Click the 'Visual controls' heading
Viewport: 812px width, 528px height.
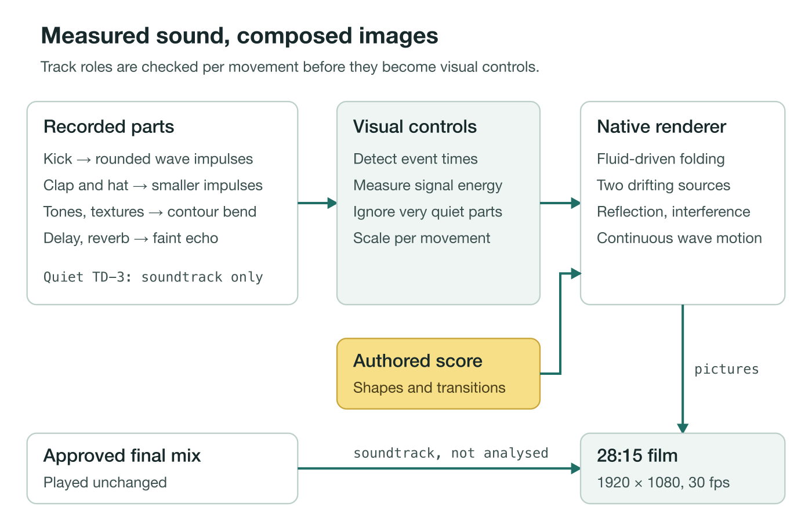pos(415,126)
